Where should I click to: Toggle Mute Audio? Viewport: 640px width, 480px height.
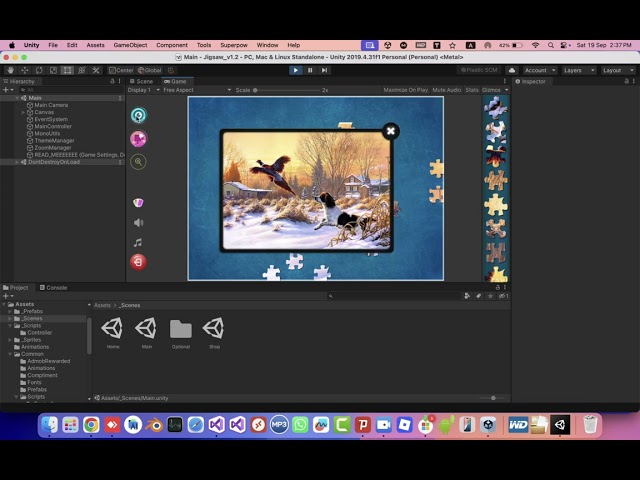(x=447, y=90)
